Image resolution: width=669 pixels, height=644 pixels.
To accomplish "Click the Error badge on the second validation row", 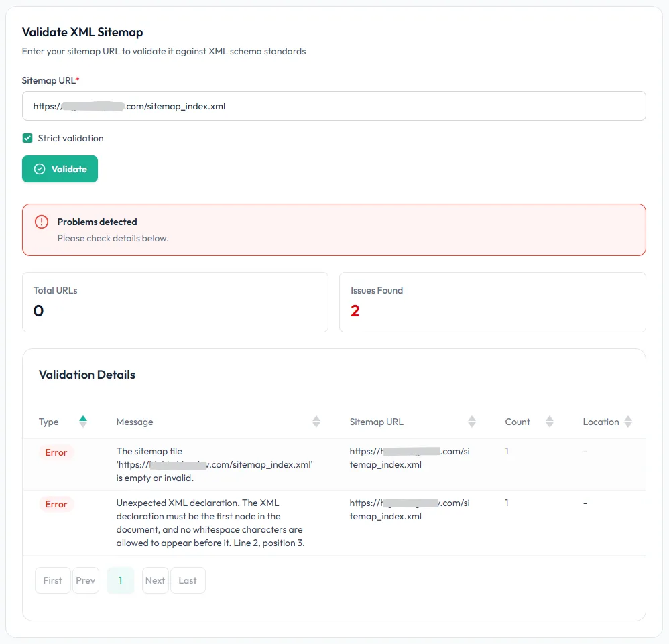I will (x=56, y=504).
